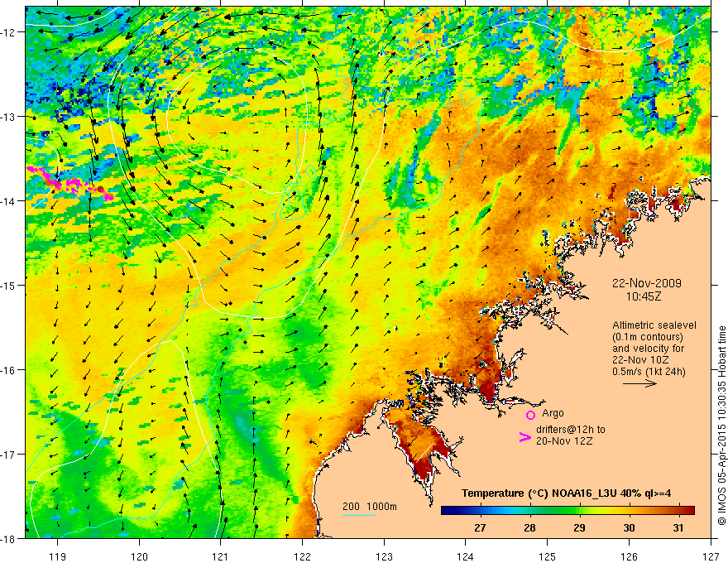Click the IMOS copyright timestamp text
This screenshot has width=728, height=563.
721,426
